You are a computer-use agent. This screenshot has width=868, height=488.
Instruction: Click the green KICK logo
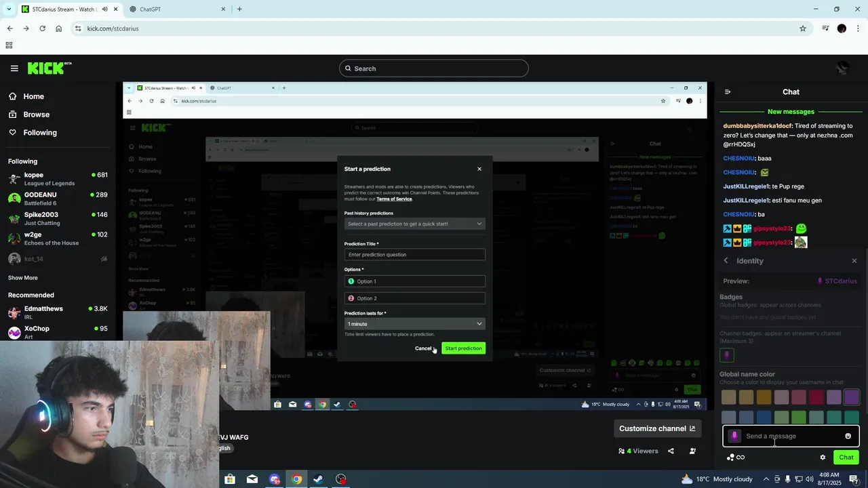pos(49,68)
